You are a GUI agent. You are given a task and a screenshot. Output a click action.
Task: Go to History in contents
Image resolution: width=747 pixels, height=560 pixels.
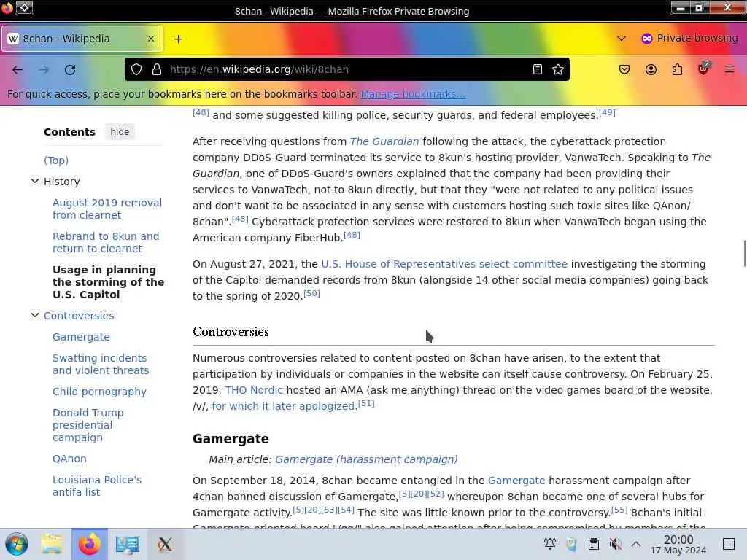coord(61,182)
